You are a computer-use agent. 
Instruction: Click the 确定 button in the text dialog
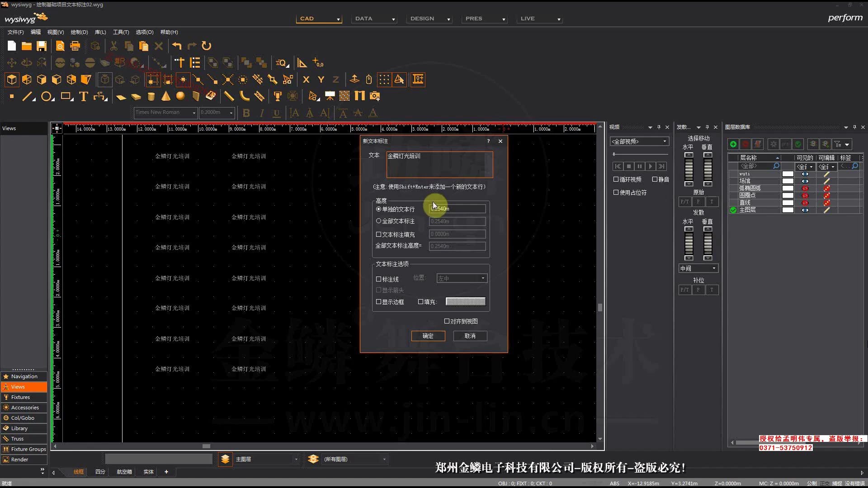click(x=428, y=336)
